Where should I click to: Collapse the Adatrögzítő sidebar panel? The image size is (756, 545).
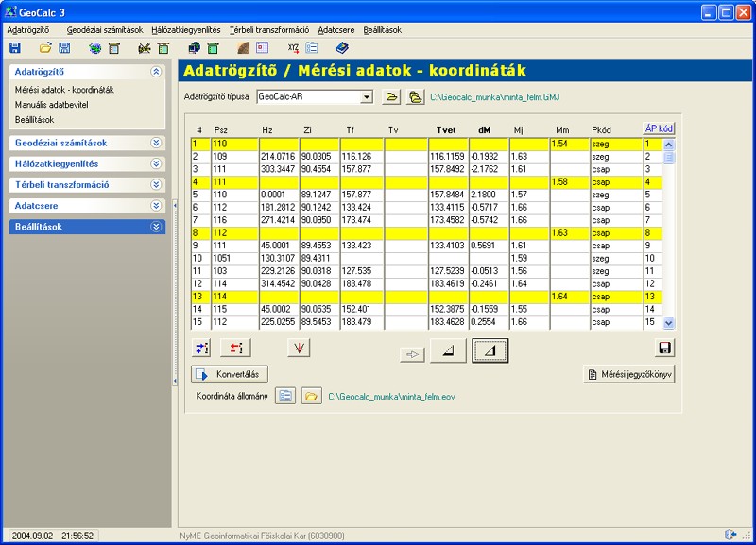click(x=156, y=72)
